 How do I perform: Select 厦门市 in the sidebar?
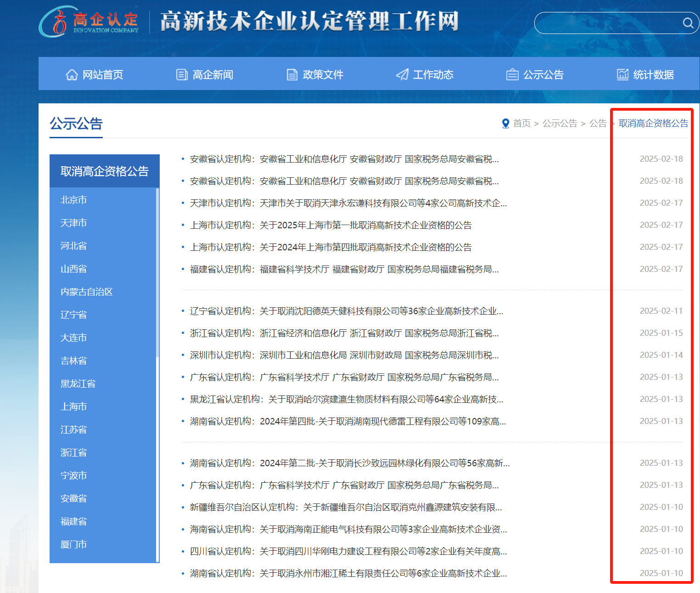(x=74, y=544)
